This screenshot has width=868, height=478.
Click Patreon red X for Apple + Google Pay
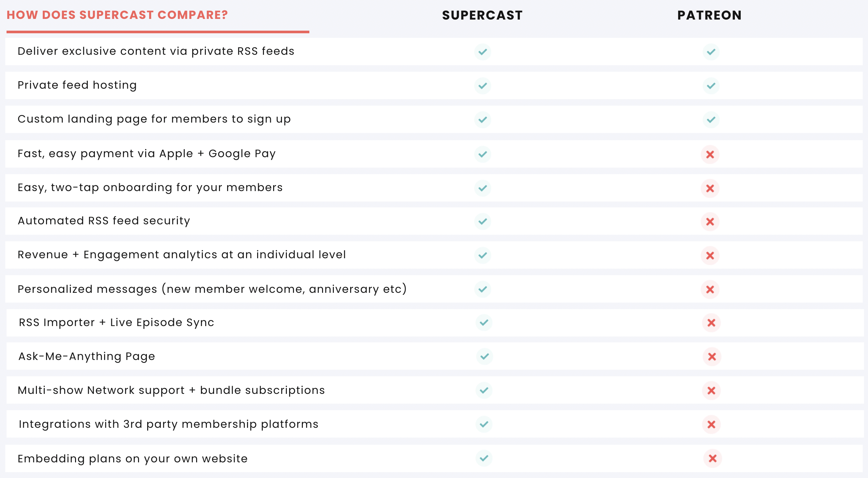[x=710, y=155]
